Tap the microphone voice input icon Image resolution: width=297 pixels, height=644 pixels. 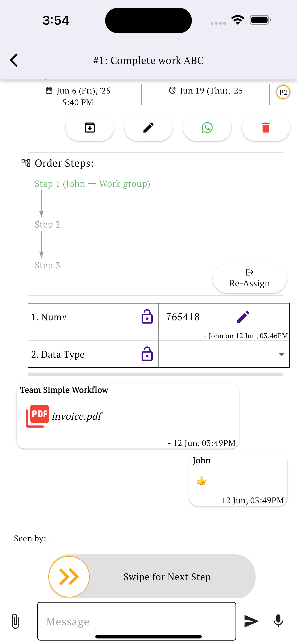pyautogui.click(x=278, y=621)
